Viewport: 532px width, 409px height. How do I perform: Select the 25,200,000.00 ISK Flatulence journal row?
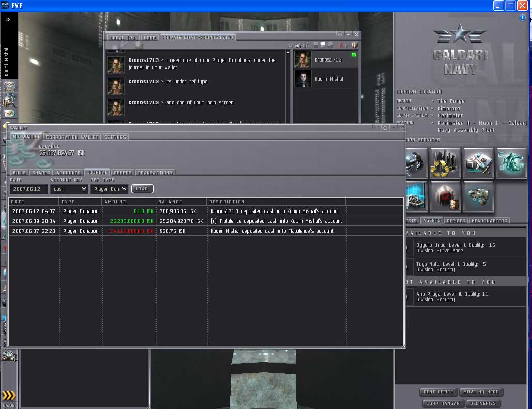(x=206, y=221)
